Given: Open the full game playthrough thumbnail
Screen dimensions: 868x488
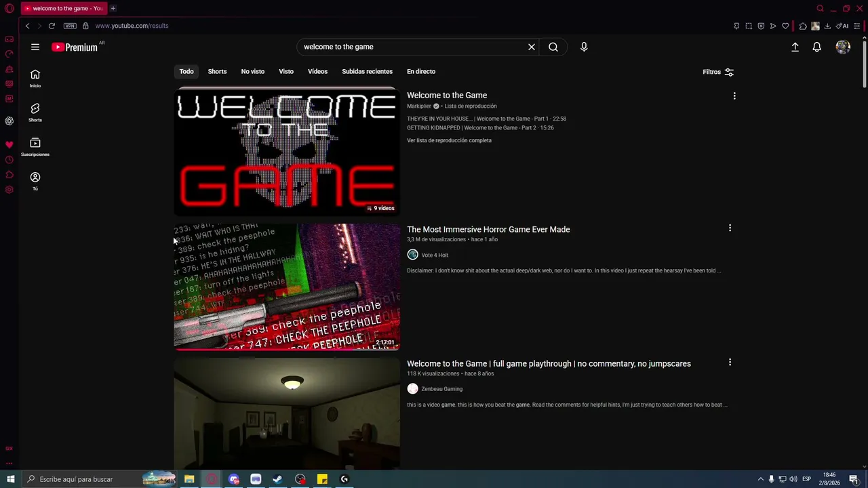Looking at the screenshot, I should tap(287, 413).
